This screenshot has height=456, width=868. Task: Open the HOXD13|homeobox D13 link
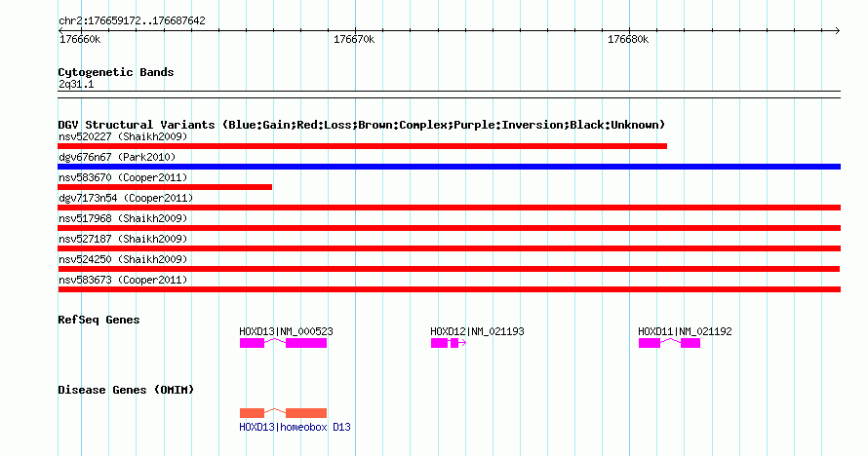tap(296, 428)
